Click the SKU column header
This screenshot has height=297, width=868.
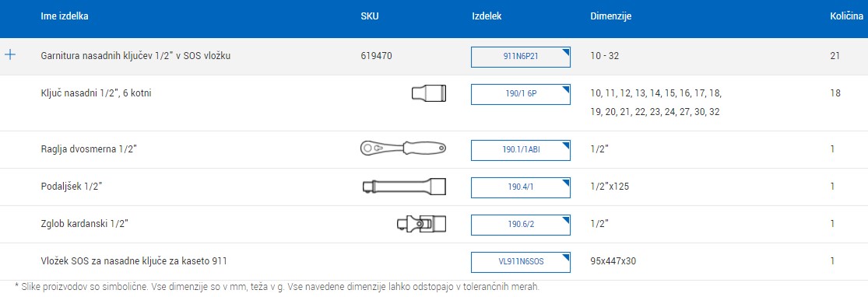tap(370, 16)
